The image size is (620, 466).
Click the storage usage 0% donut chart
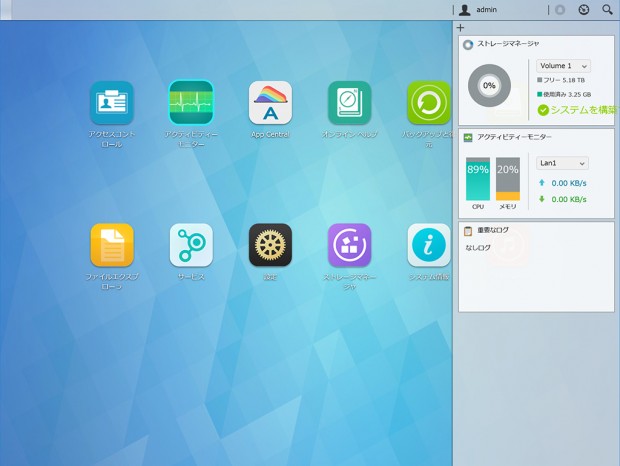(x=490, y=85)
